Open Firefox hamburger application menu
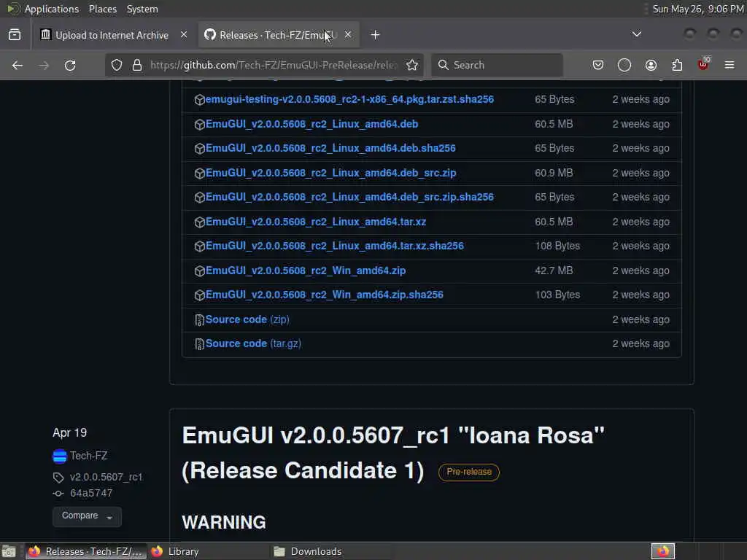This screenshot has height=560, width=747. [729, 65]
